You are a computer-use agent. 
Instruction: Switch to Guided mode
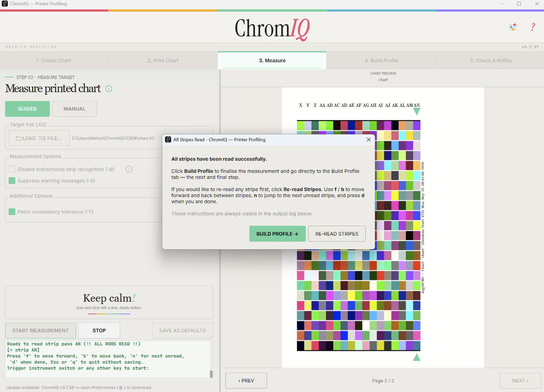(x=28, y=109)
